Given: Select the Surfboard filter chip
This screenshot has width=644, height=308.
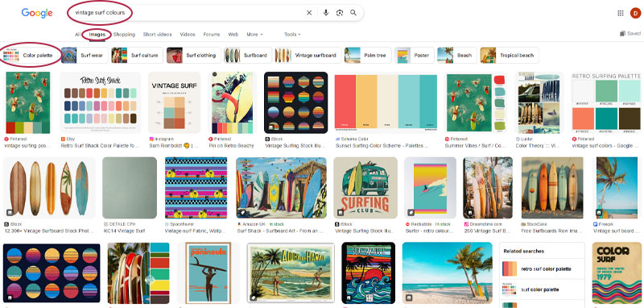Looking at the screenshot, I should point(248,55).
